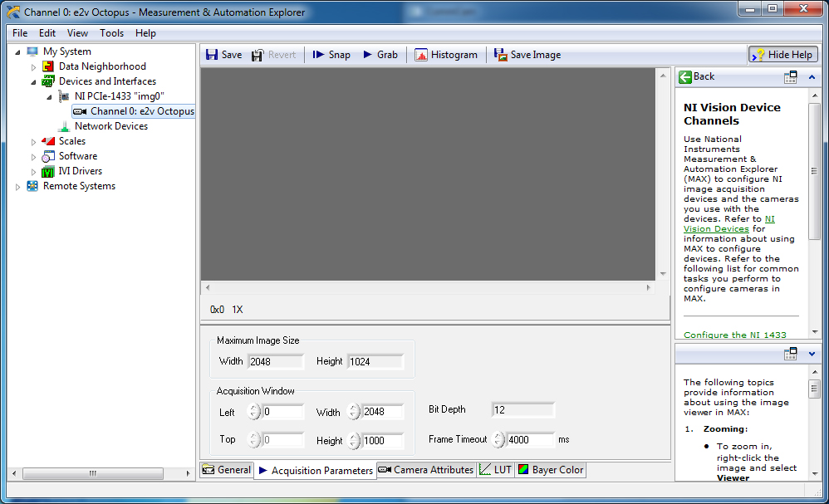Click the Save Image icon
The width and height of the screenshot is (829, 504).
(x=501, y=55)
